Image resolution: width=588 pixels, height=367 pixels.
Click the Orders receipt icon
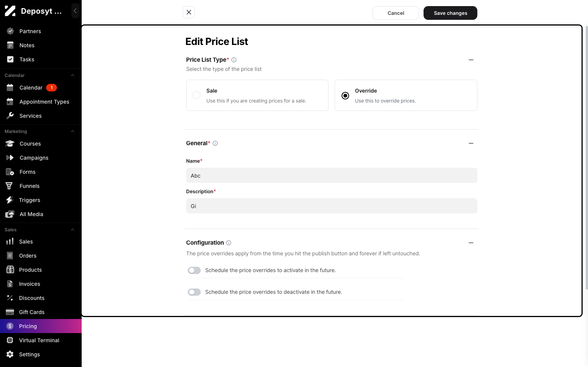(10, 256)
